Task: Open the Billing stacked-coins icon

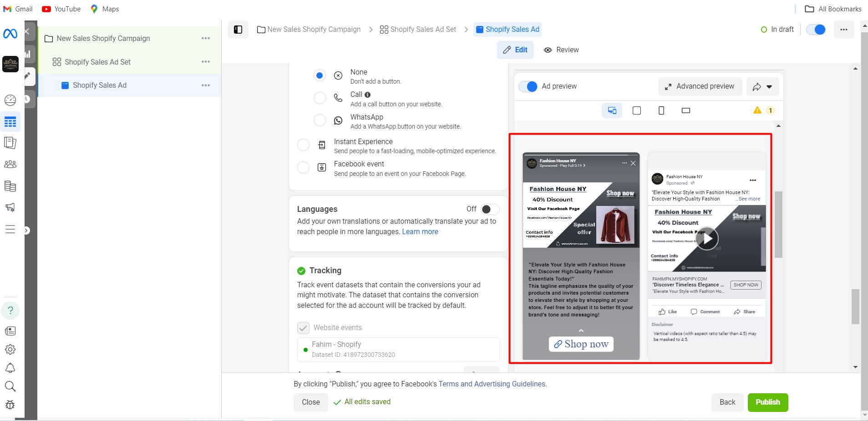Action: (10, 186)
